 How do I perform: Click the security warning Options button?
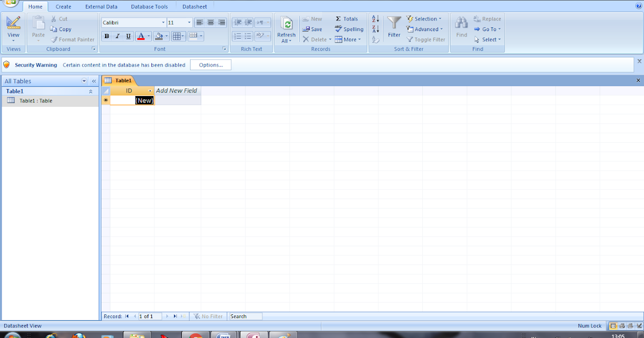pos(210,64)
